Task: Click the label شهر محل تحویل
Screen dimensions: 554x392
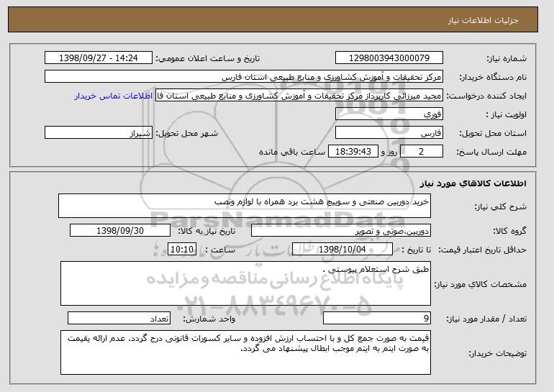Action: click(x=187, y=133)
